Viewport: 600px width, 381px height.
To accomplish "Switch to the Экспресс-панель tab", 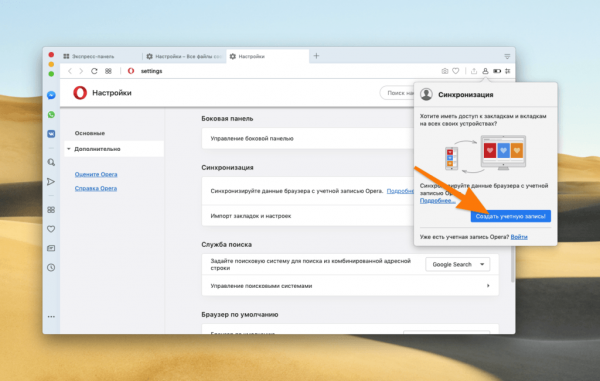I will pos(101,56).
